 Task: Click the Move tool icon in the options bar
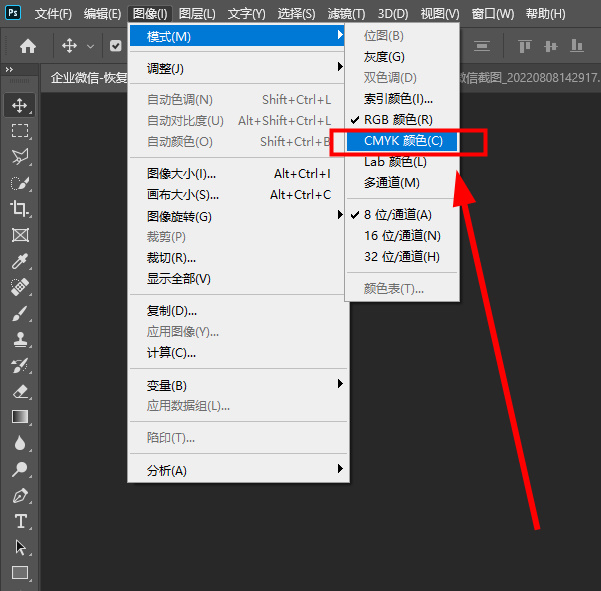(x=69, y=46)
